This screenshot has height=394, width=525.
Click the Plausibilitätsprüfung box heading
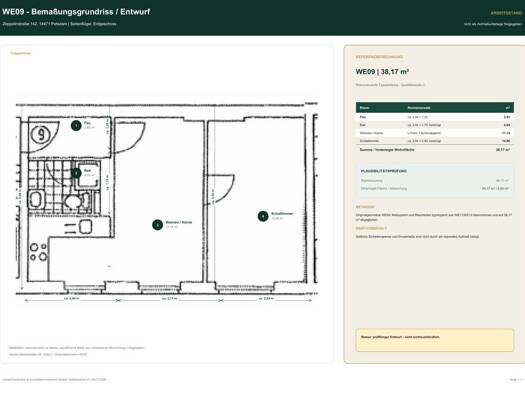[384, 171]
